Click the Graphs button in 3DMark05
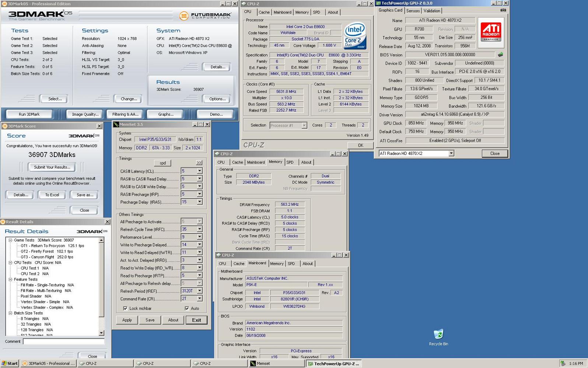 click(x=166, y=114)
